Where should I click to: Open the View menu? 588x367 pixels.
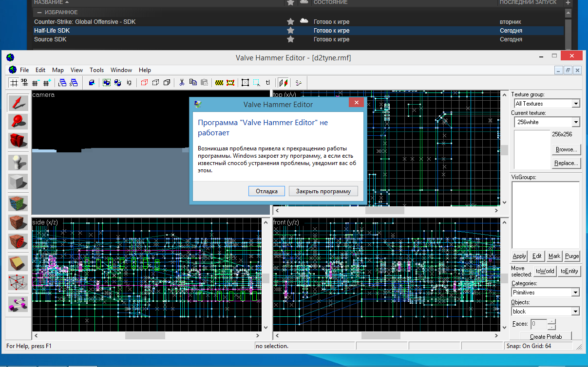coord(76,70)
